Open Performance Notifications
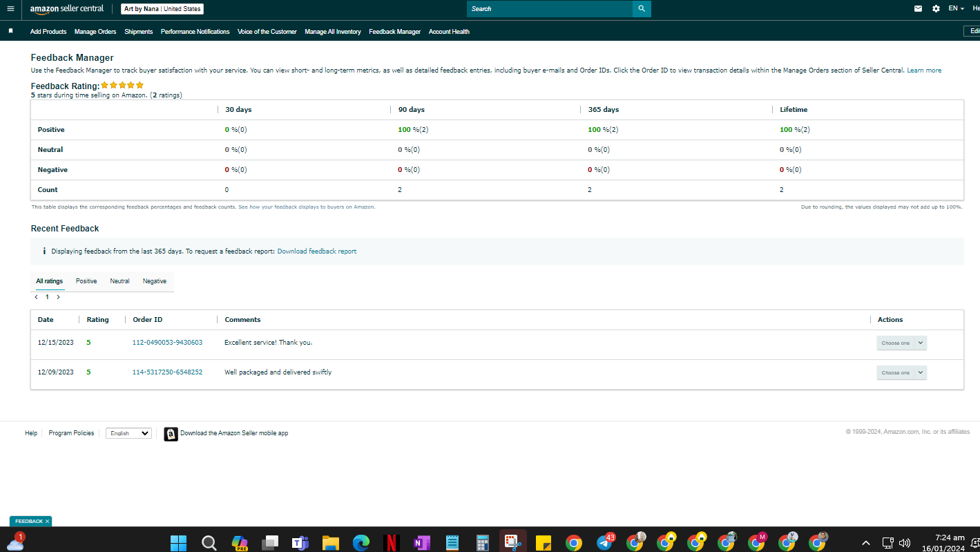980x552 pixels. [195, 32]
